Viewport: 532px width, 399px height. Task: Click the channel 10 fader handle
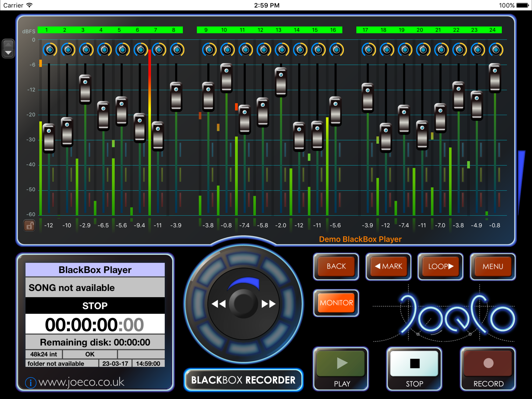pyautogui.click(x=226, y=78)
